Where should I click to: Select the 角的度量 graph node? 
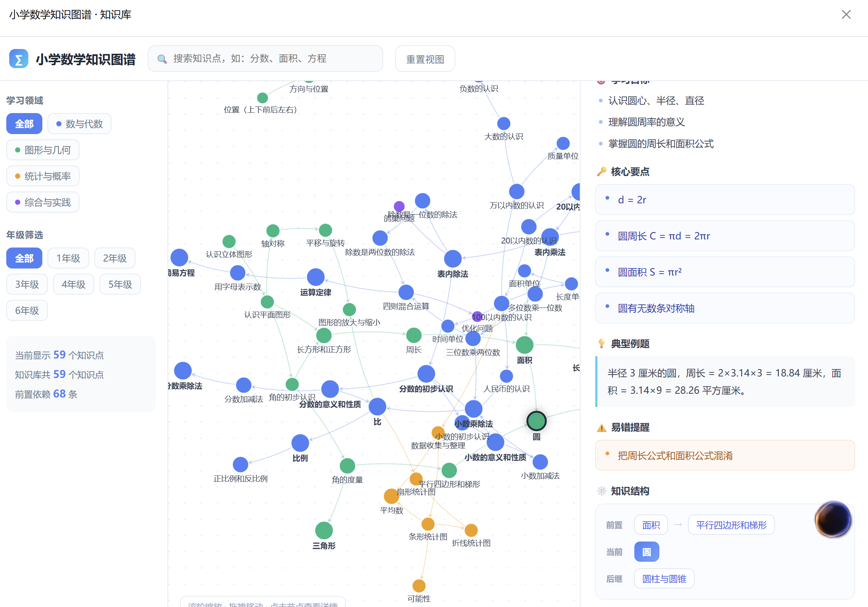(x=347, y=466)
